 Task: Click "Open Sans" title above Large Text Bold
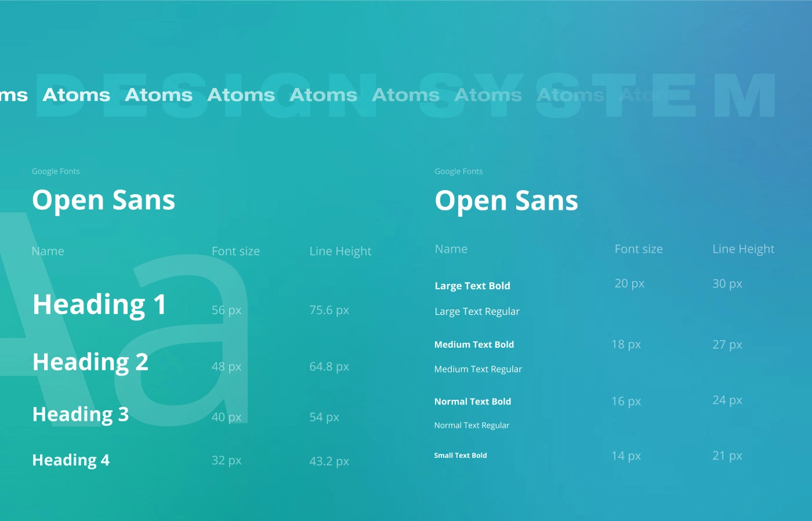pos(506,202)
